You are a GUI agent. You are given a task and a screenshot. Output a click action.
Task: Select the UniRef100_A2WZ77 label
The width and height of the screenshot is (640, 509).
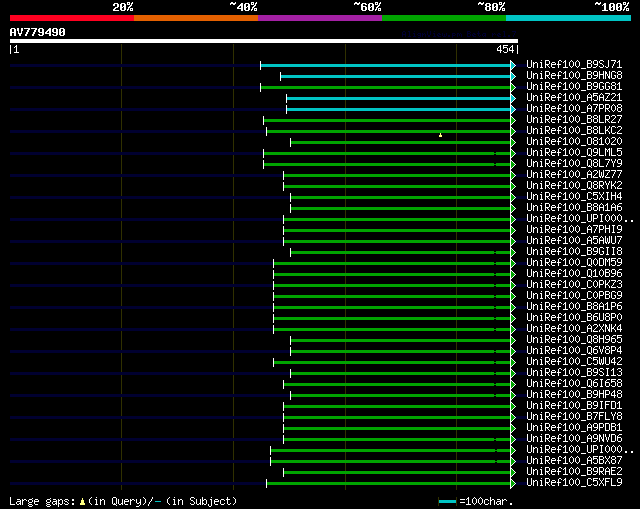(574, 175)
